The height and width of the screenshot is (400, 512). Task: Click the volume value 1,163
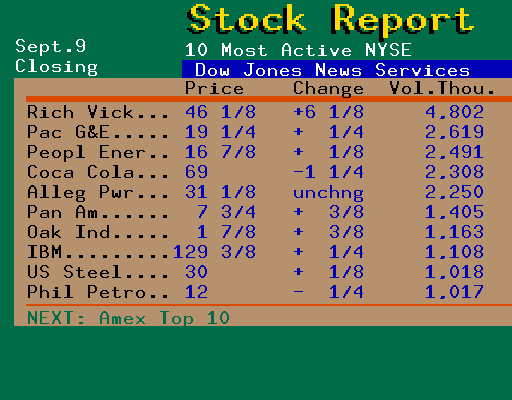pyautogui.click(x=454, y=232)
